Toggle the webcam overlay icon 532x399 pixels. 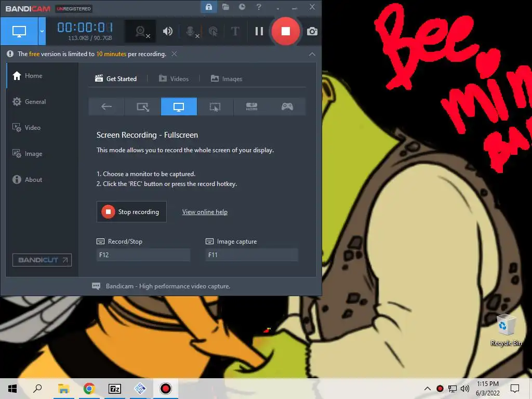click(x=141, y=32)
